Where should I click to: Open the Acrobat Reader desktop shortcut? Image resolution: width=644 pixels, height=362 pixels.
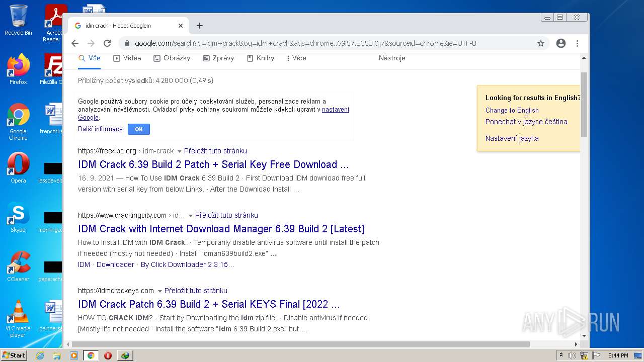[54, 23]
